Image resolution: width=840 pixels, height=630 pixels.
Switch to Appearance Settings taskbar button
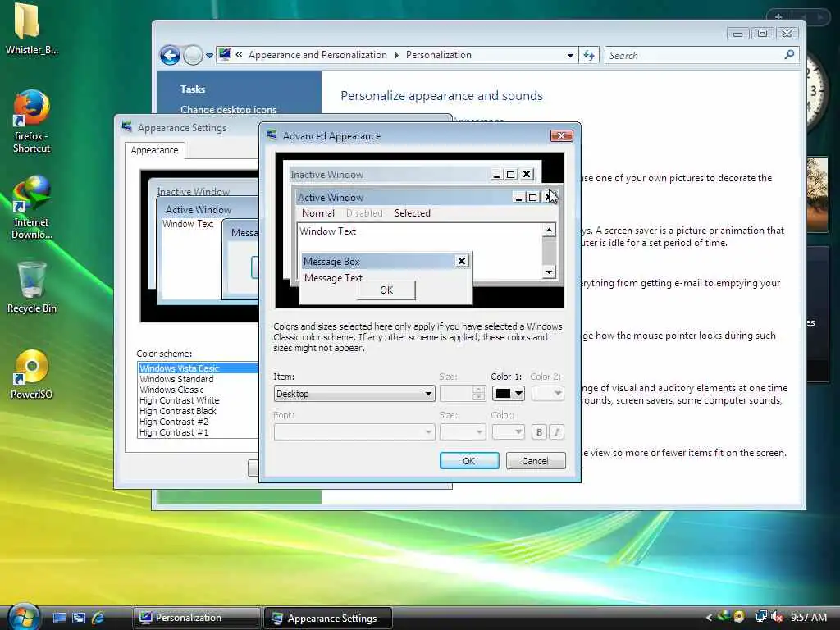click(328, 619)
